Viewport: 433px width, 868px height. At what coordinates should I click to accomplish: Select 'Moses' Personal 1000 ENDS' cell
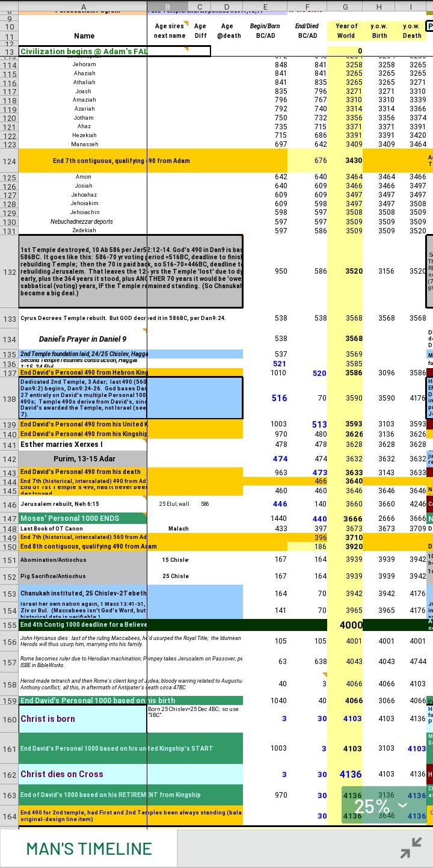[84, 519]
